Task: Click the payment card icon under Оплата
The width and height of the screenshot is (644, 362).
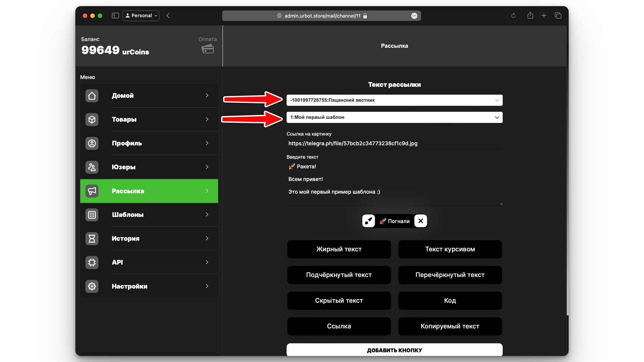Action: pos(208,49)
